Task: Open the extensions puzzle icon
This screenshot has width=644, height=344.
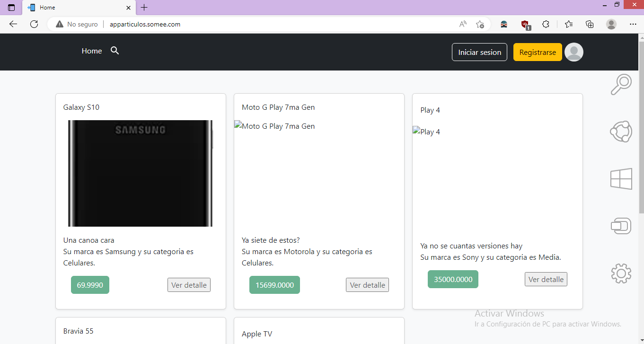Action: 546,24
